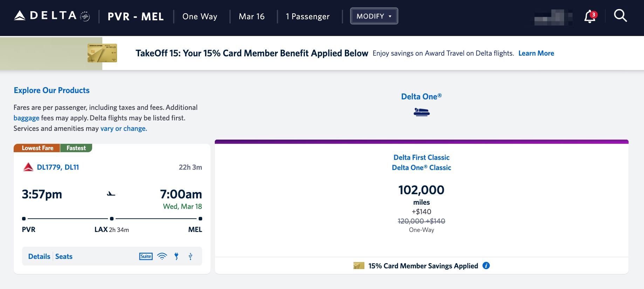Click flight numbers DL1779, DL11

tap(58, 167)
